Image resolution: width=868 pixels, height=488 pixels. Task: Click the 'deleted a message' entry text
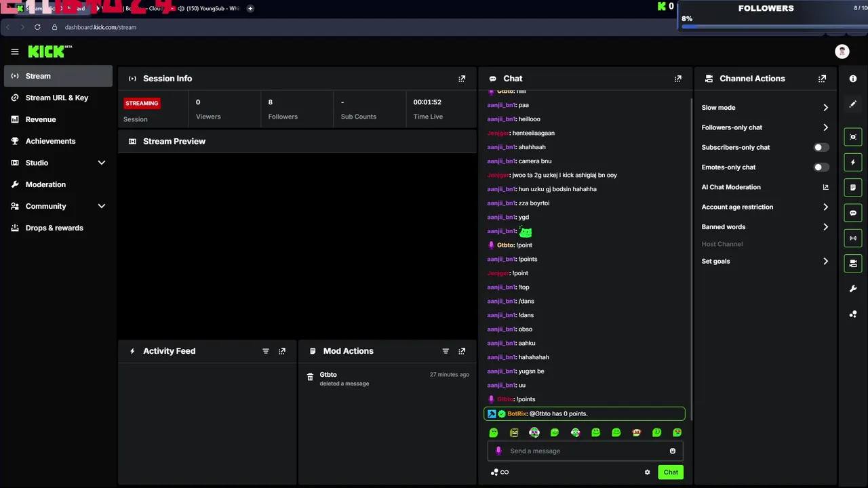coord(344,384)
